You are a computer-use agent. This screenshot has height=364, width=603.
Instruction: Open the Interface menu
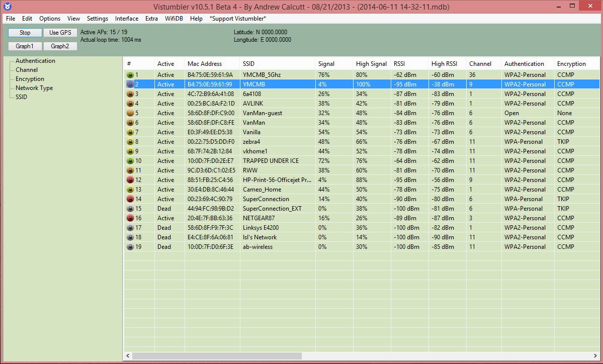(x=126, y=19)
